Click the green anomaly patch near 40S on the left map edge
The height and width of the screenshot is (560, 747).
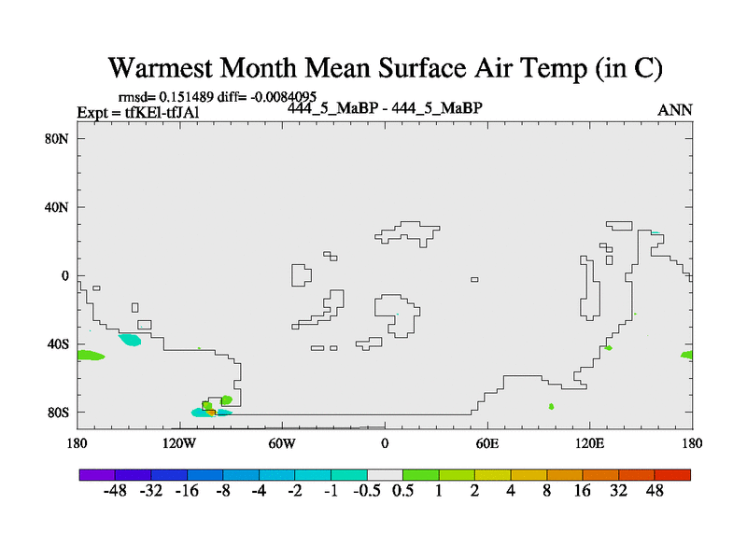coord(90,356)
